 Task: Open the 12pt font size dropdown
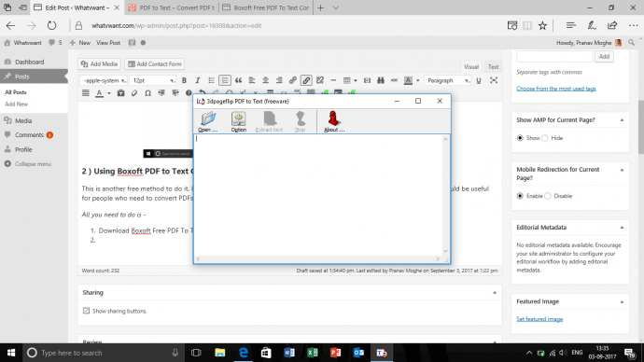pyautogui.click(x=153, y=80)
